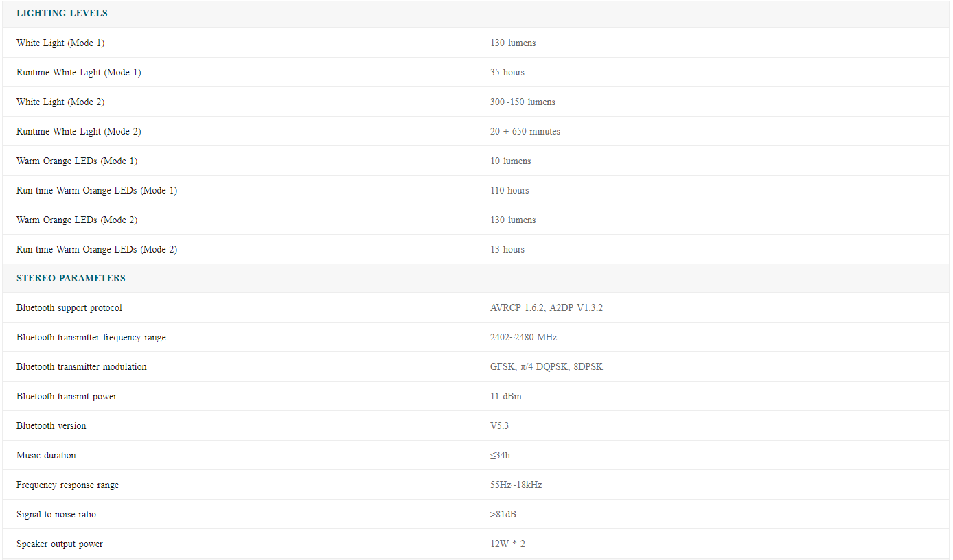Click the 20 + 650 minutes value
The image size is (953, 560).
[525, 132]
